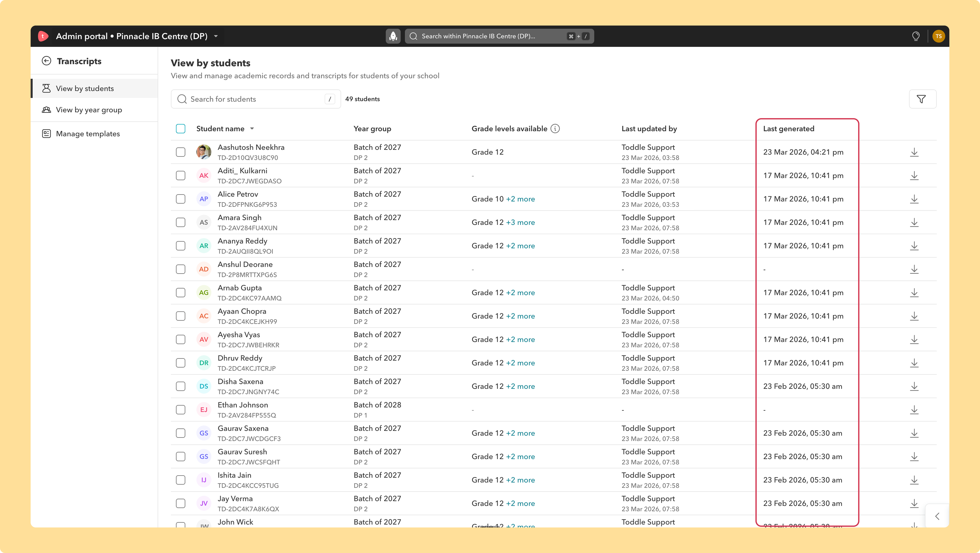Go back using the Transcripts arrow icon
This screenshot has height=553, width=980.
(x=46, y=61)
